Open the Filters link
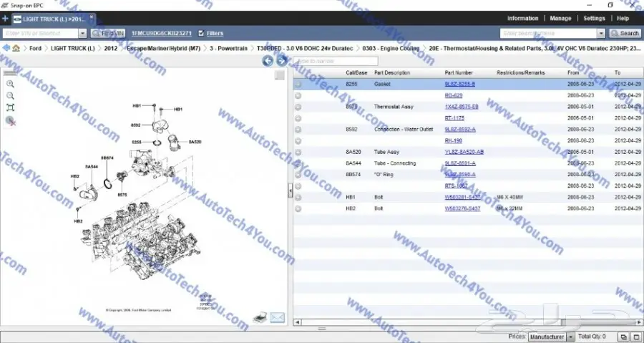Viewport: 644px width, 343px height. 215,33
